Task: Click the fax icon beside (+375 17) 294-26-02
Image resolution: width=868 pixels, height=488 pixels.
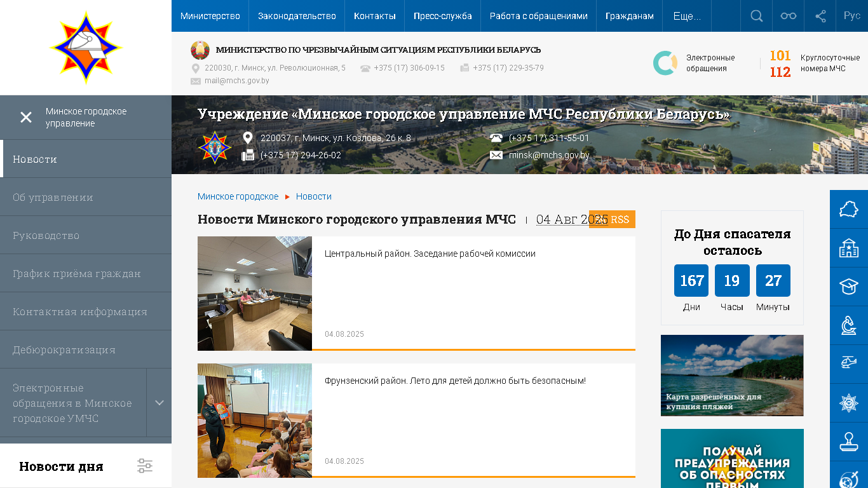Action: 248,155
